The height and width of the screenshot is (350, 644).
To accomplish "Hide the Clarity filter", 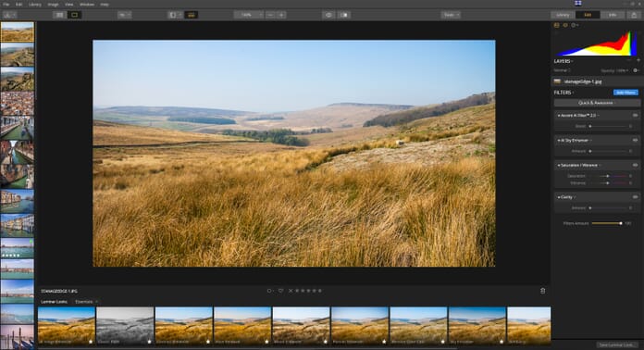I will (635, 197).
